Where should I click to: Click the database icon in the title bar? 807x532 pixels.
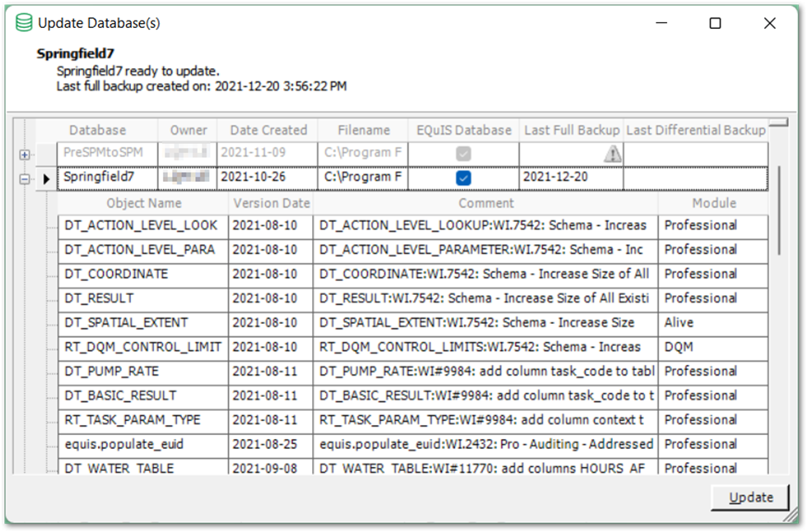(x=24, y=23)
